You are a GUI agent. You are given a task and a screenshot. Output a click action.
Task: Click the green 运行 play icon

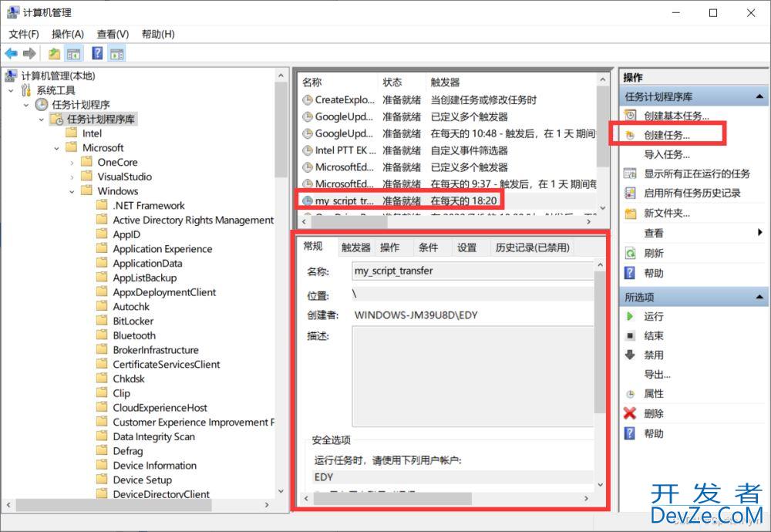coord(630,316)
